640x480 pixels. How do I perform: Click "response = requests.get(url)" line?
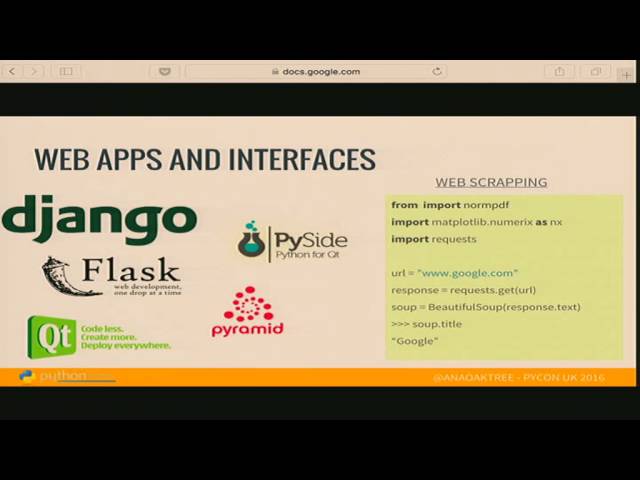pyautogui.click(x=463, y=290)
